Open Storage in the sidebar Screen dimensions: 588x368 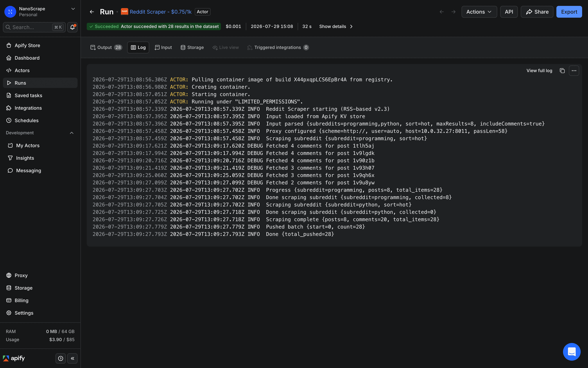coord(40,288)
